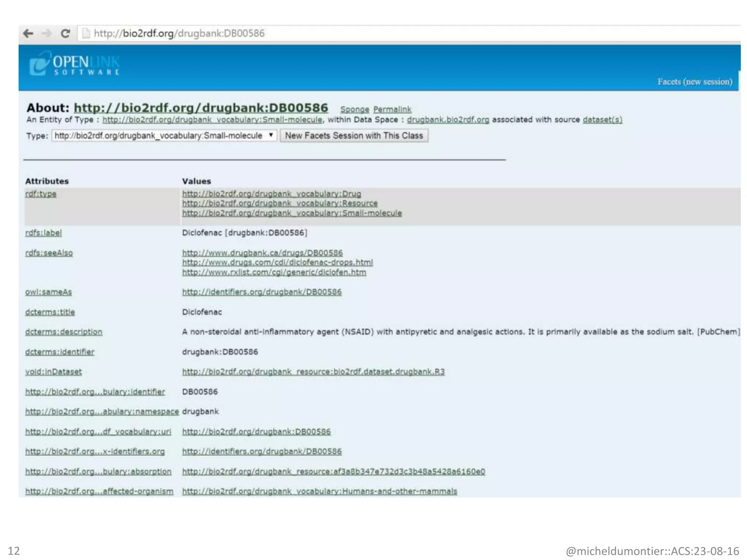Open the Humans-and-other-mammals vocabulary link
Image resolution: width=747 pixels, height=560 pixels.
pos(319,491)
